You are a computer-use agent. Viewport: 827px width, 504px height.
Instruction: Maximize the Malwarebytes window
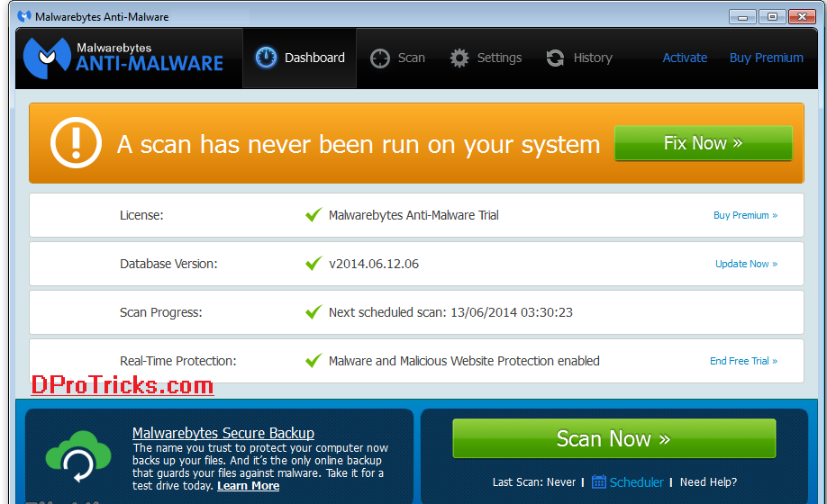(772, 17)
